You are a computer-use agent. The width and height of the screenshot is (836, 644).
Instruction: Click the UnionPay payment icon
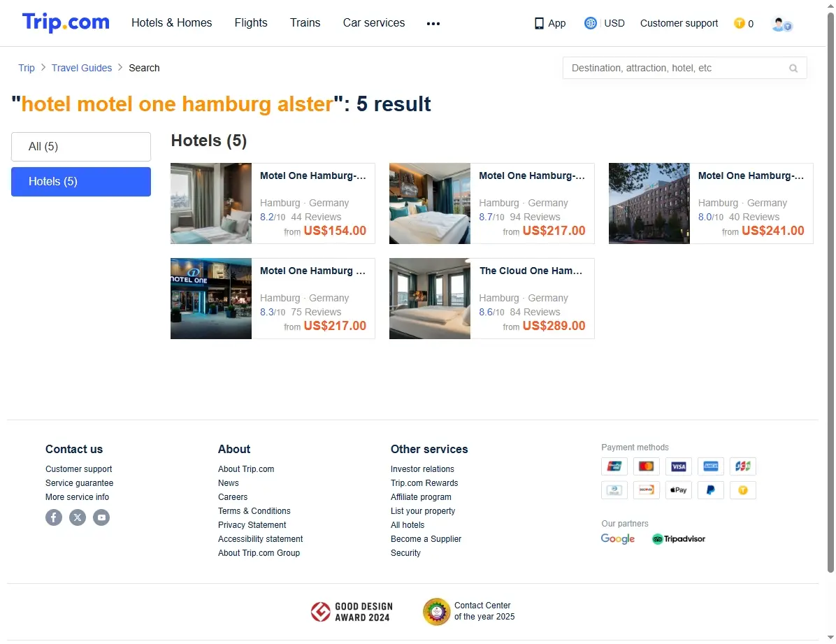[x=614, y=466]
